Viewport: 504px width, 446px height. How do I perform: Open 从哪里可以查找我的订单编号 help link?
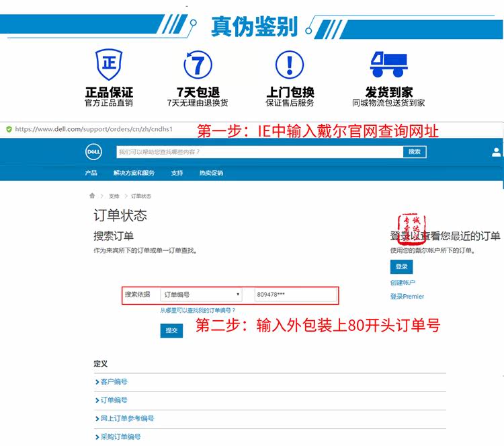click(198, 310)
